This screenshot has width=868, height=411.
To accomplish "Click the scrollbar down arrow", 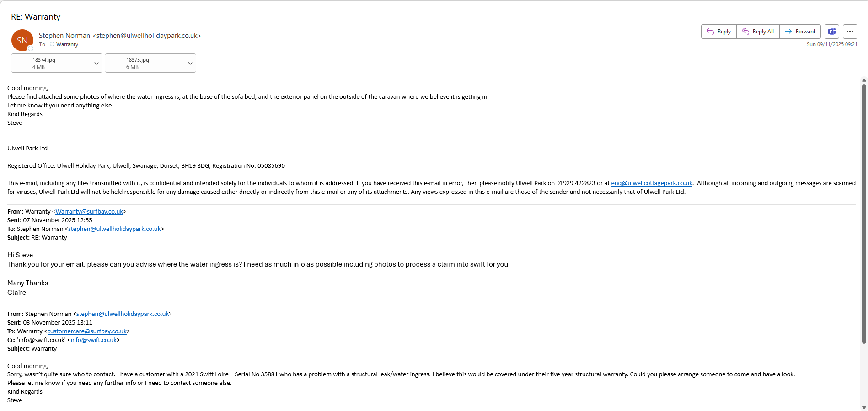I will click(864, 407).
